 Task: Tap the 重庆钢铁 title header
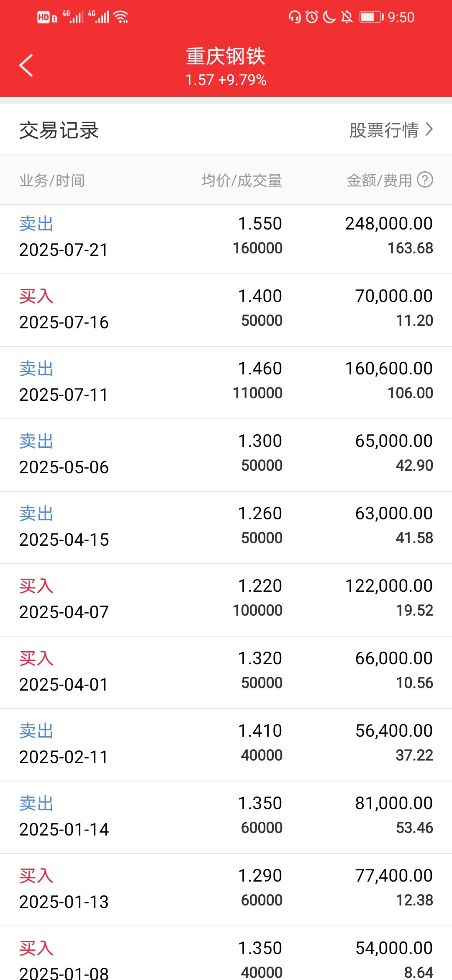coord(226,56)
